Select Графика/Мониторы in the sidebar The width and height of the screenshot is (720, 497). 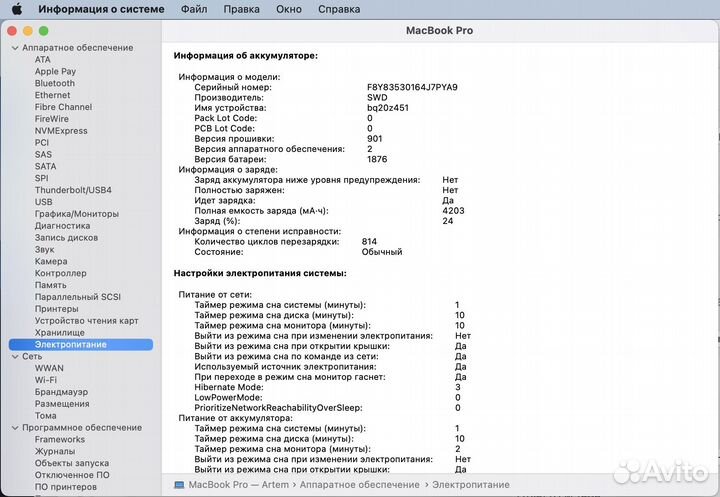(77, 214)
